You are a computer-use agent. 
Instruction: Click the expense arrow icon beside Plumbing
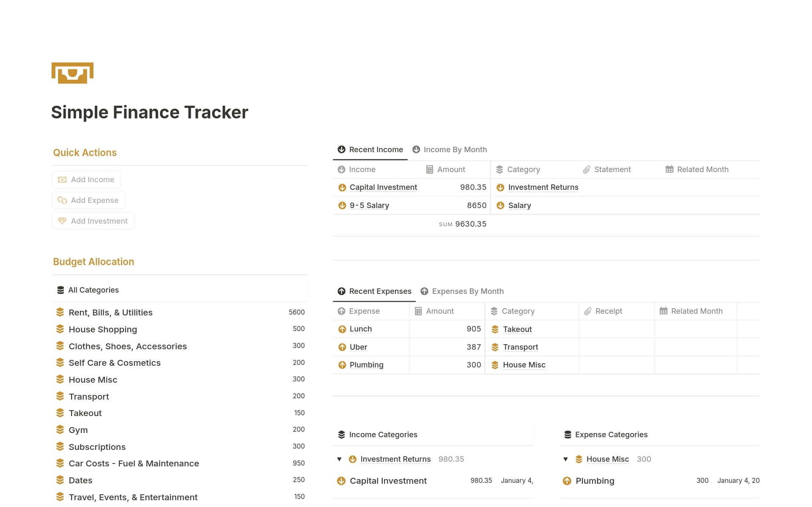[341, 365]
